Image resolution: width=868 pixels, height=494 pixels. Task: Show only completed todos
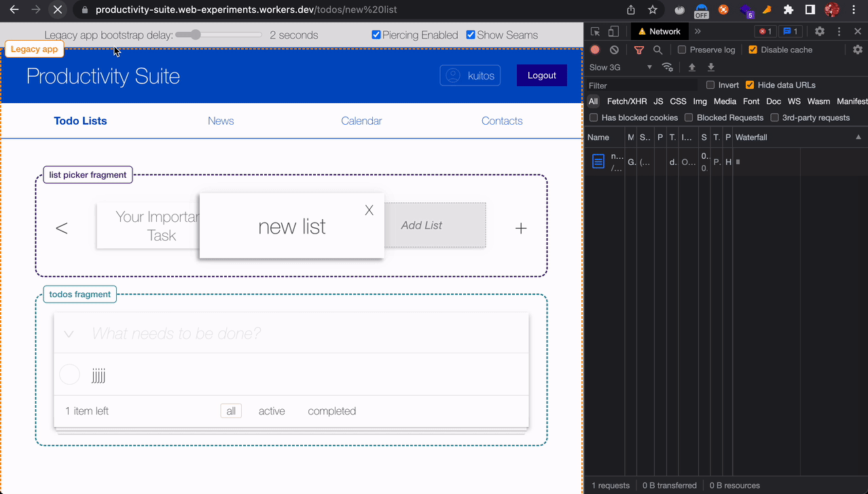pos(331,411)
